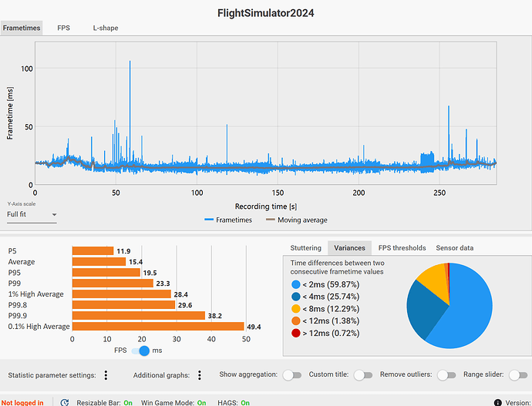Viewport: 532px width, 406px height.
Task: Click the P99.8 bar showing 29.6
Action: 123,305
